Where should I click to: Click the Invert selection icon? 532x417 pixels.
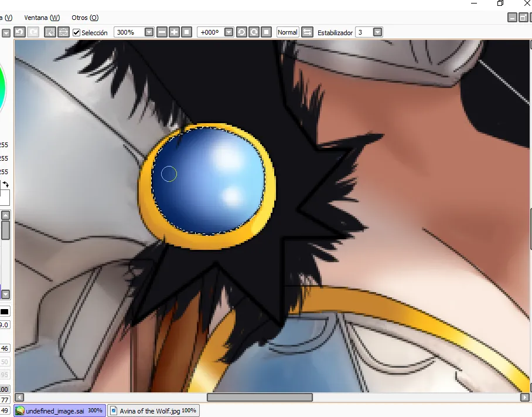(x=63, y=32)
